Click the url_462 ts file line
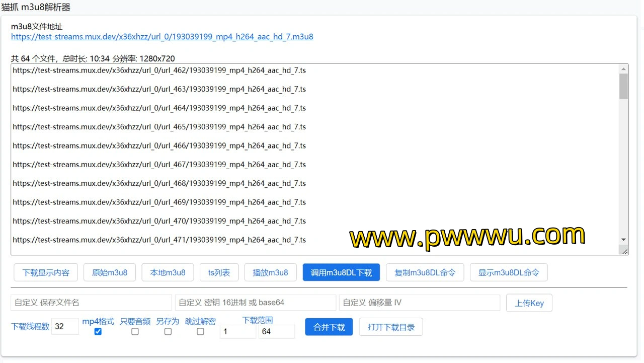Screen dimensions: 644x363 pyautogui.click(x=159, y=70)
